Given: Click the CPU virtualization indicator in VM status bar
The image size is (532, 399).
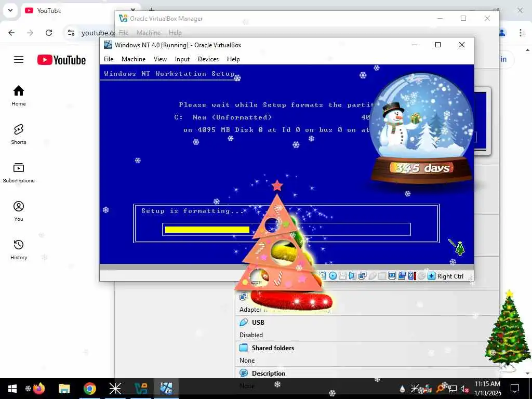Looking at the screenshot, I should pos(411,276).
